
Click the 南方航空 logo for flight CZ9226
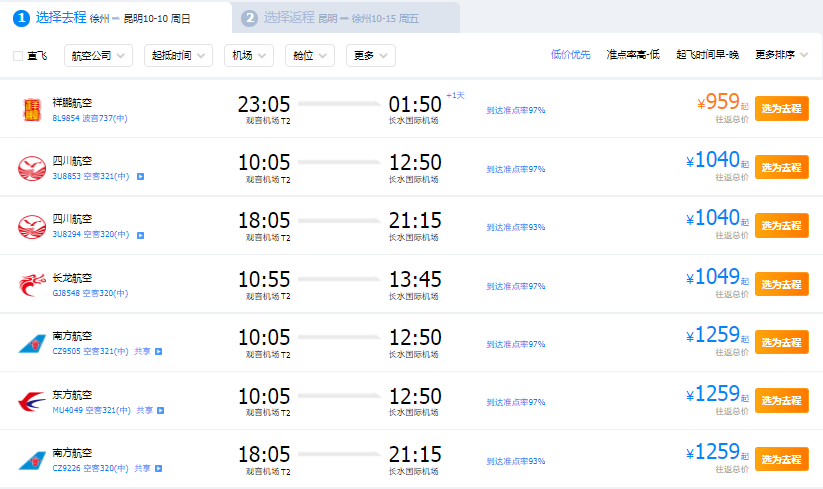click(32, 460)
